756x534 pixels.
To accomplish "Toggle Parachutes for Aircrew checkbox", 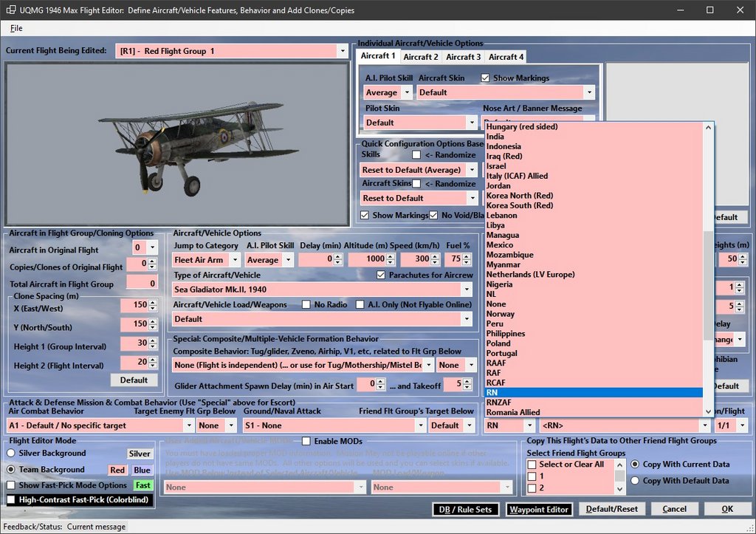I will pos(381,275).
